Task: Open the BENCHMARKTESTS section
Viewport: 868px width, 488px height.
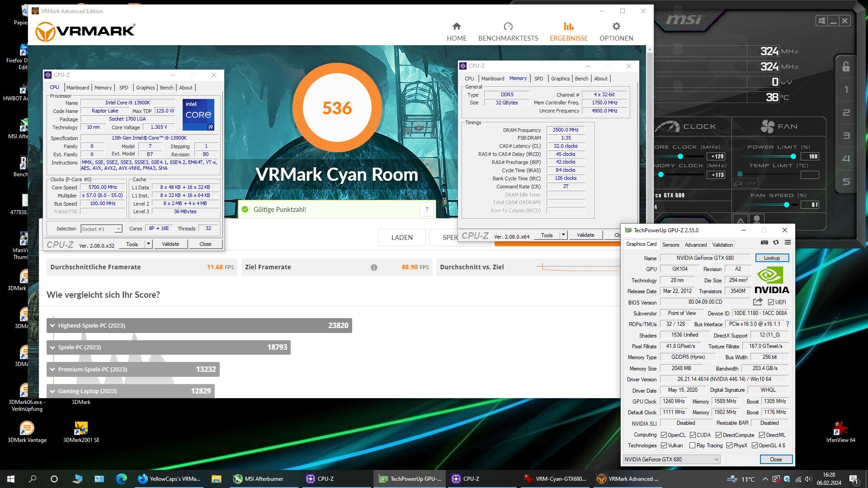Action: [x=508, y=32]
